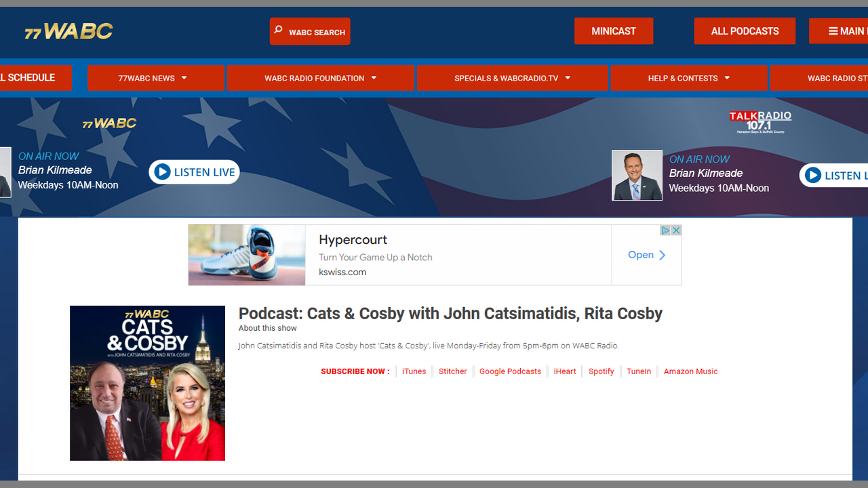
Task: Click the Talkradio 107.1 logo
Action: click(759, 122)
